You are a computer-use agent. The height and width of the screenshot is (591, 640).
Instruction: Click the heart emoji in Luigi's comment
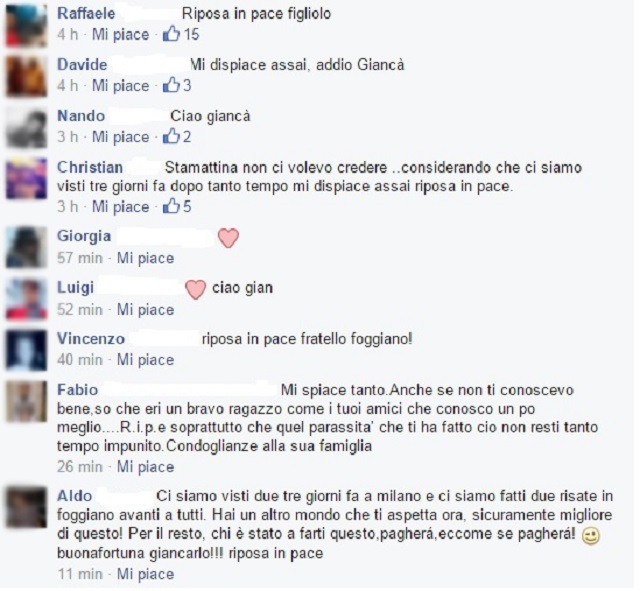pyautogui.click(x=196, y=289)
